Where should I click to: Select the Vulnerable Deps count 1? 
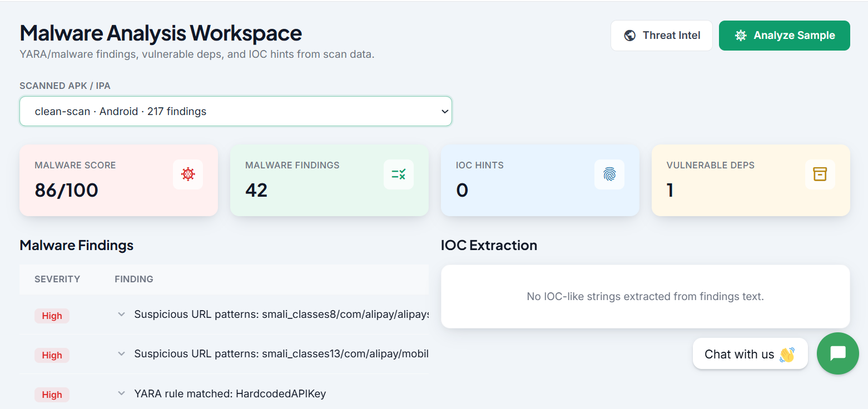(670, 190)
